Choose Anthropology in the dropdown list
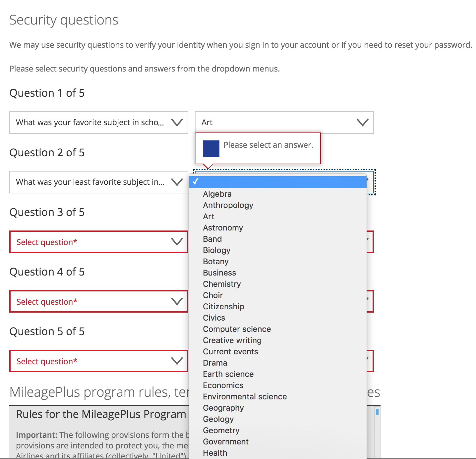The image size is (476, 459). click(x=228, y=205)
